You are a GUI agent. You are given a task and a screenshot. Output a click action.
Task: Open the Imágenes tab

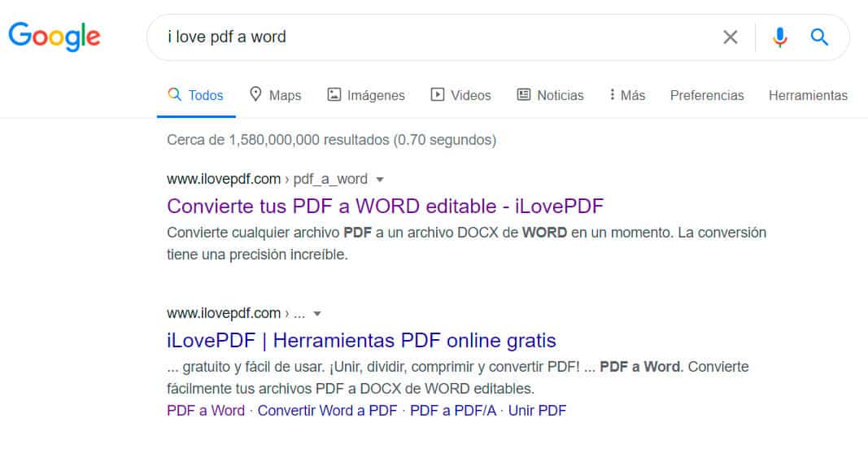(366, 95)
